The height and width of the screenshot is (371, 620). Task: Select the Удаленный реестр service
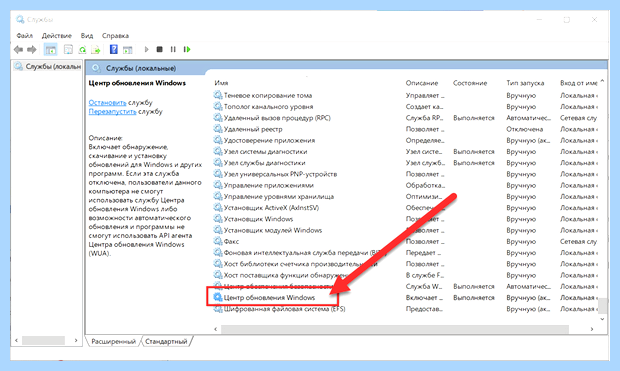point(253,129)
